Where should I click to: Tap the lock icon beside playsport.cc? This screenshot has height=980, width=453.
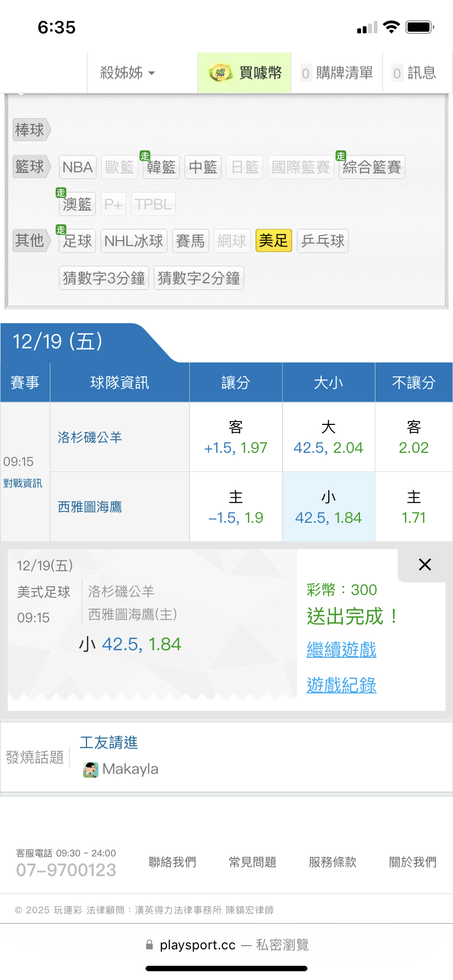149,945
